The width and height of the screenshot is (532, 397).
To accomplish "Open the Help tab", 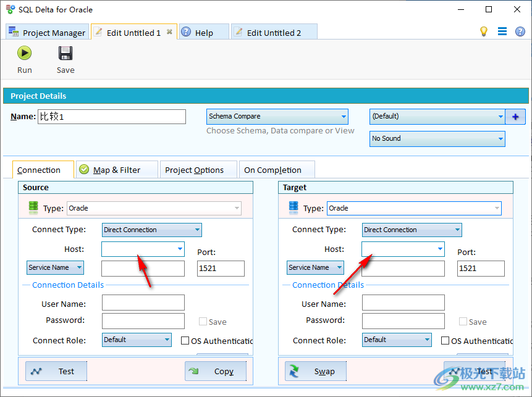I will coord(203,32).
